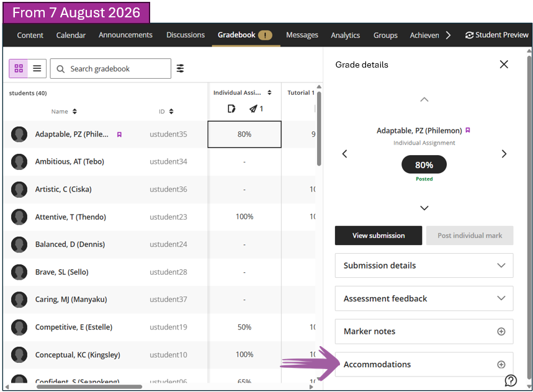
Task: Go to next student with right arrow
Action: pos(504,154)
